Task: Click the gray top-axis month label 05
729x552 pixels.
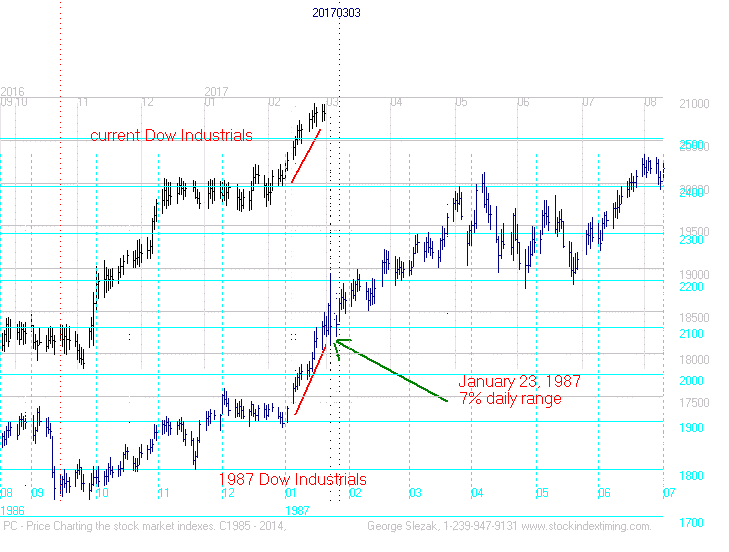Action: click(461, 102)
